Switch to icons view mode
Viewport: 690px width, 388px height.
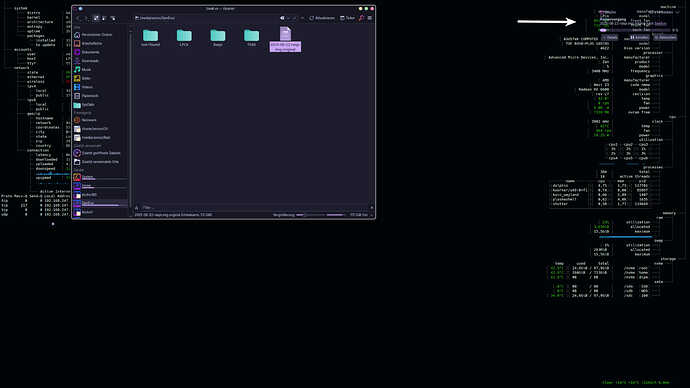(x=96, y=18)
